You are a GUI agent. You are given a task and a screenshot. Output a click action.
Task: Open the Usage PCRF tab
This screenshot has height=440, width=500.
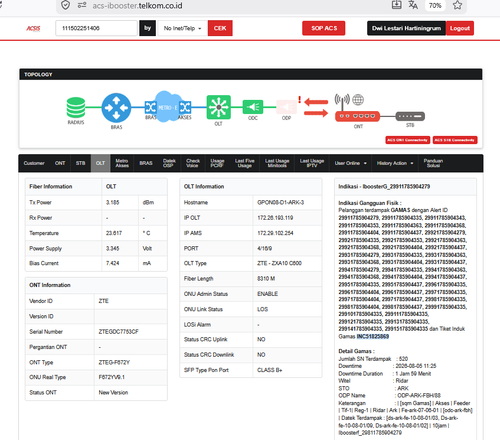[x=217, y=163]
